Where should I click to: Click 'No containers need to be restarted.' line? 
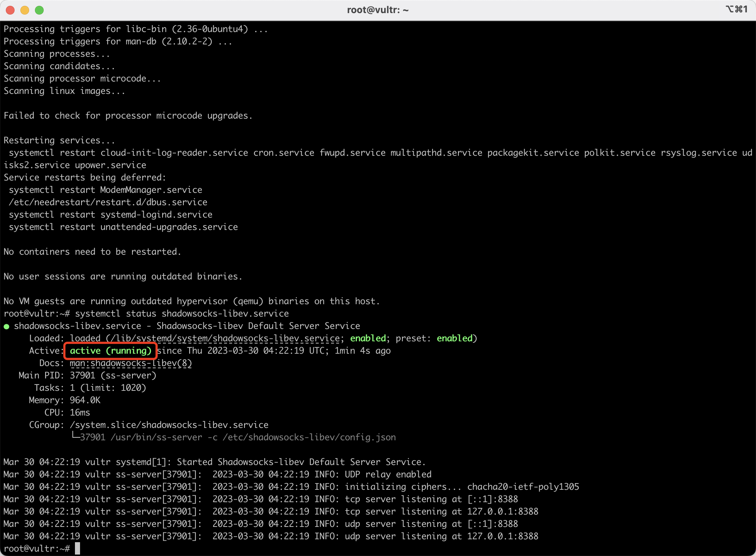point(92,252)
